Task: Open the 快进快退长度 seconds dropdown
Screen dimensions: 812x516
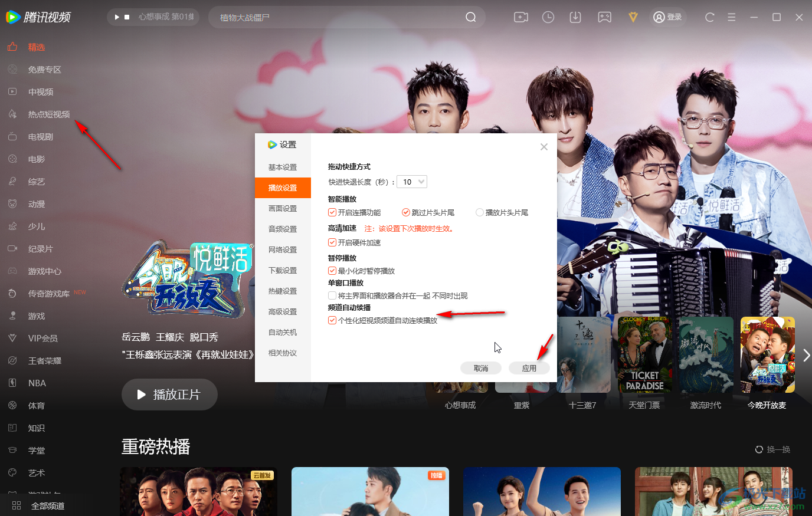Action: click(412, 182)
